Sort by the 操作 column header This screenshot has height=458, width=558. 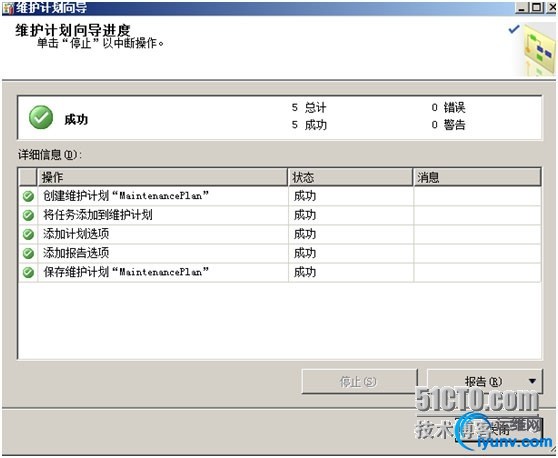click(x=162, y=177)
